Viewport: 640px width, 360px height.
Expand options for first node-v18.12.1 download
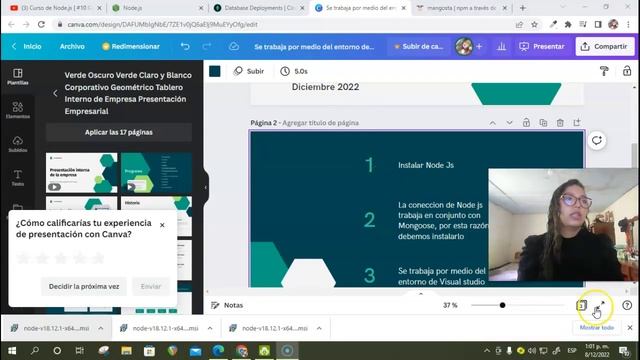[100, 328]
